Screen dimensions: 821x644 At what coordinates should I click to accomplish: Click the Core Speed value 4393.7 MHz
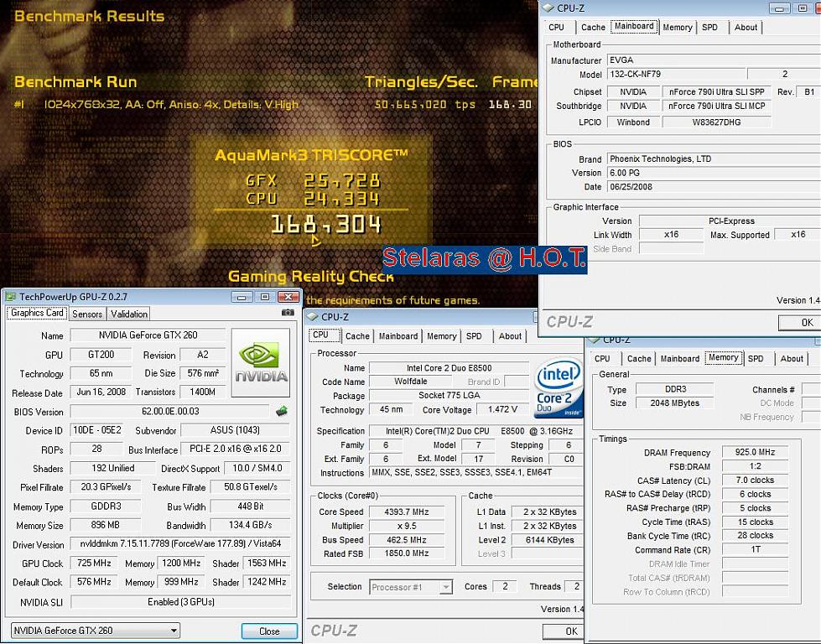[407, 512]
